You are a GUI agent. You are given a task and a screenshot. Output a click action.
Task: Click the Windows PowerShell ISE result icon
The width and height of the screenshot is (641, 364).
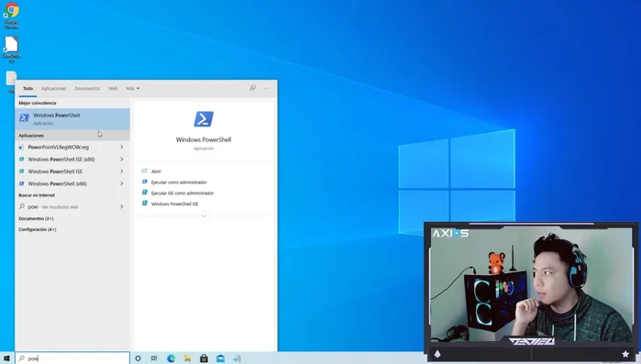(x=21, y=171)
